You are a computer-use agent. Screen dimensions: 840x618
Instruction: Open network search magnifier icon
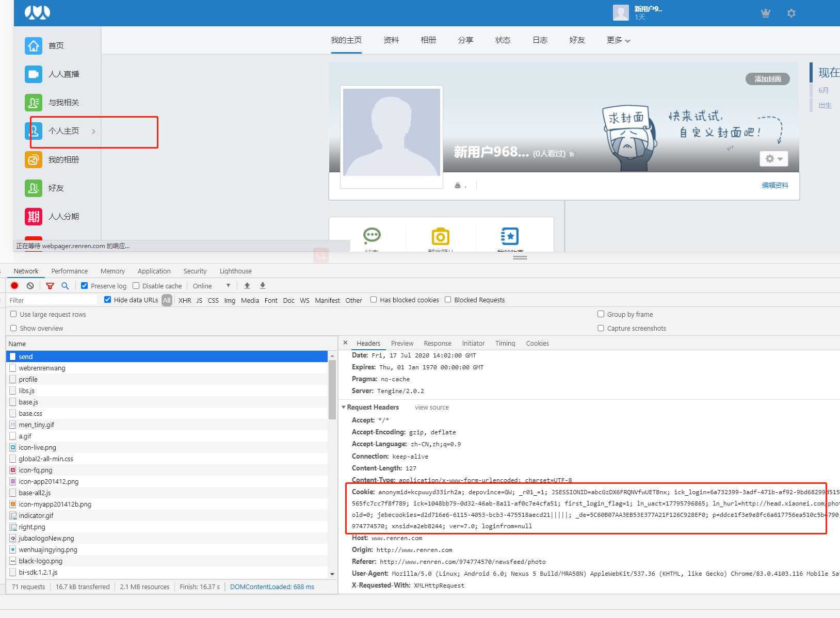(x=65, y=286)
